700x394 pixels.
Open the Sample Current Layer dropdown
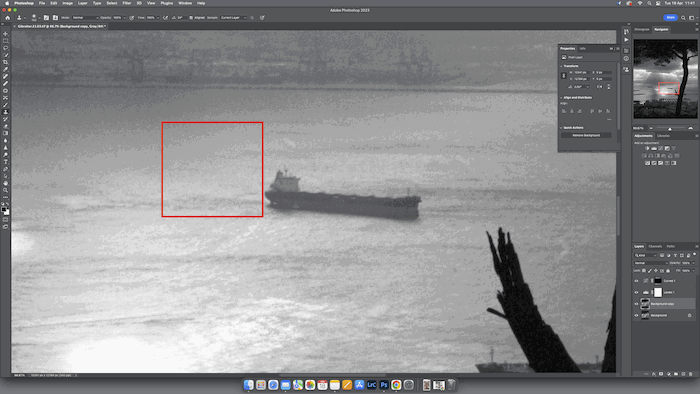pos(233,18)
